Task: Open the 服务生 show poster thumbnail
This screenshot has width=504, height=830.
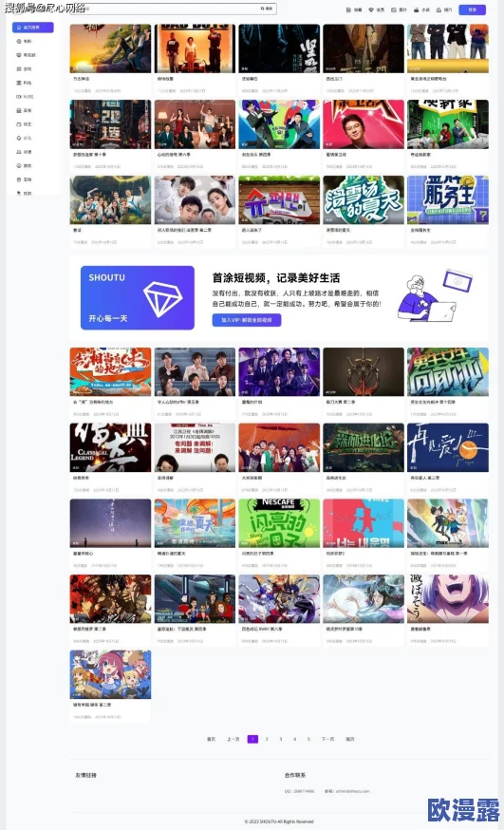Action: coord(447,200)
